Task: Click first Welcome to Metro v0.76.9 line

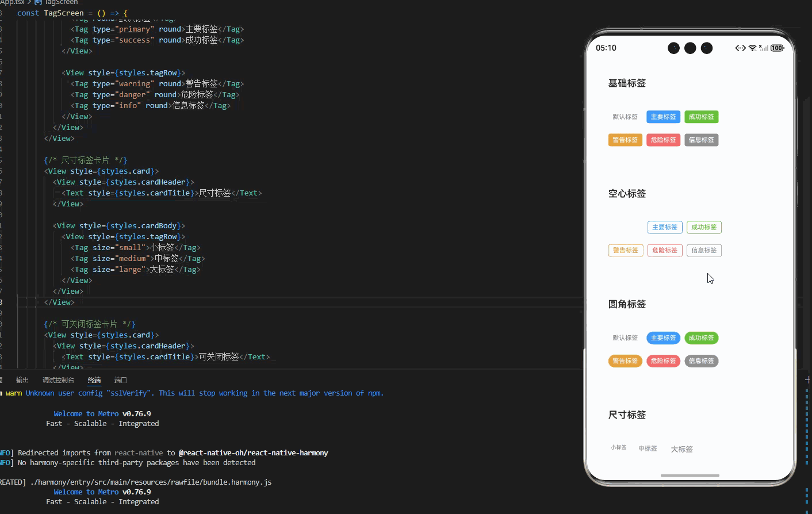Action: tap(102, 414)
